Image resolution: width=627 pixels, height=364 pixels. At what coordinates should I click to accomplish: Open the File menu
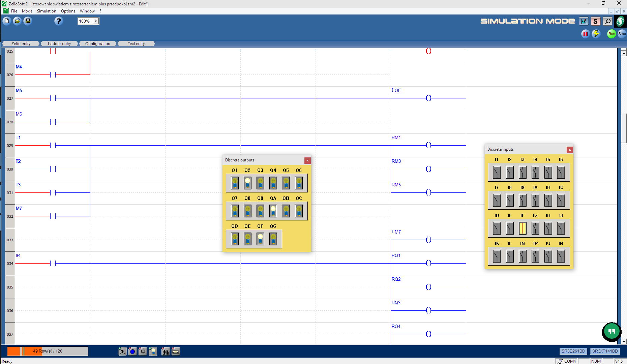click(14, 11)
